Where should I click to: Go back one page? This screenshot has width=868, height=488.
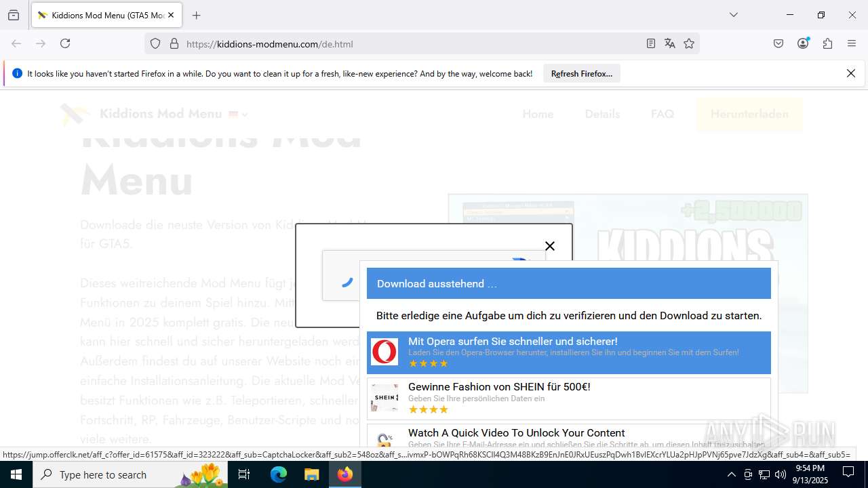pos(16,43)
